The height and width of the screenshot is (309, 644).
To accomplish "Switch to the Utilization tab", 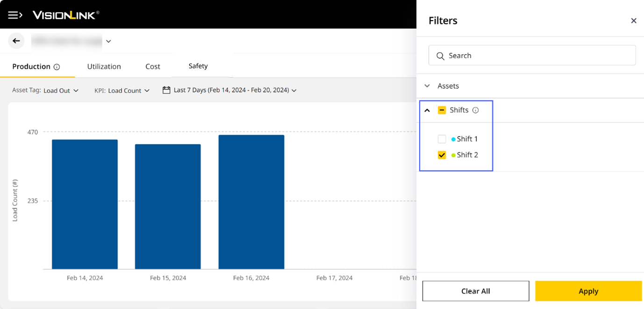I will (104, 66).
